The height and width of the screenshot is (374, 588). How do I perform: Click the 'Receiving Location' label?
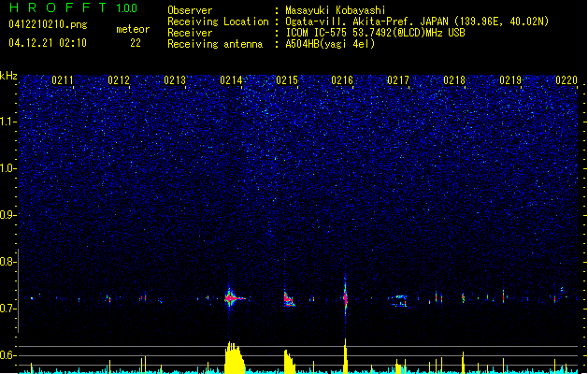tap(218, 22)
